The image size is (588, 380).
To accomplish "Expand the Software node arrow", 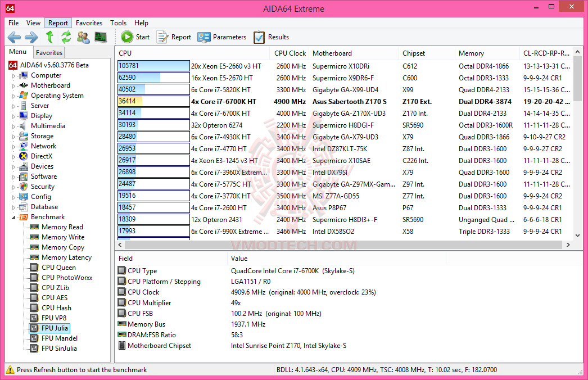I will point(13,177).
